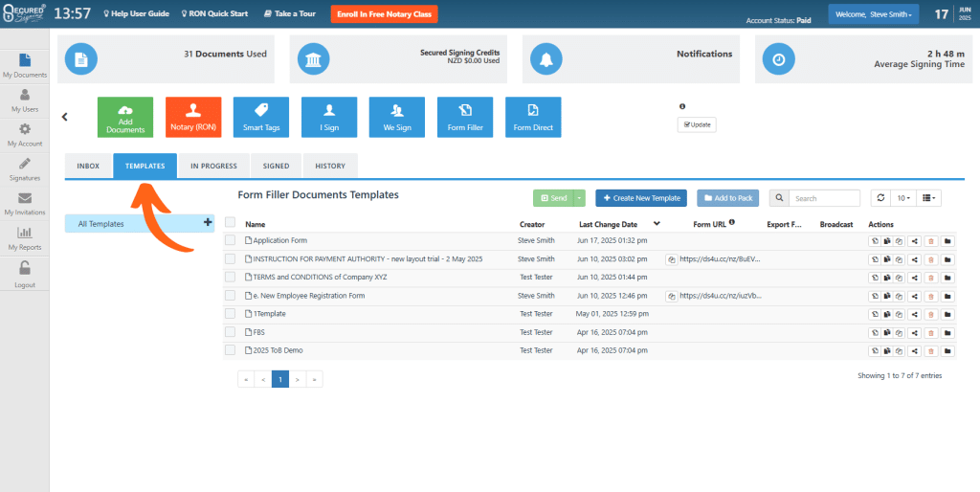Copy form URL of New Employee Registration Form
Viewport: 980px width, 492px height.
coord(671,296)
